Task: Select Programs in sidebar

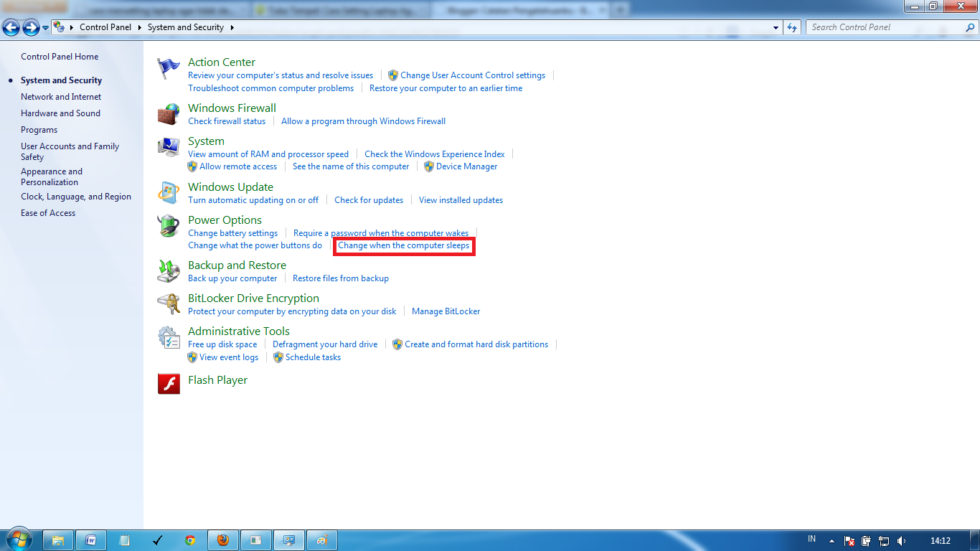Action: [x=39, y=130]
